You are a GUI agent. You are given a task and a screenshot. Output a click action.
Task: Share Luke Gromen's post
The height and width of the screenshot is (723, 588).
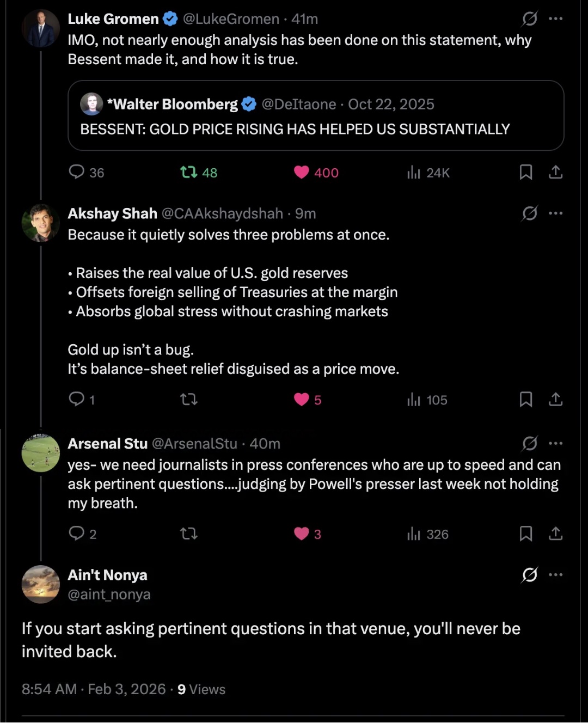click(x=555, y=173)
